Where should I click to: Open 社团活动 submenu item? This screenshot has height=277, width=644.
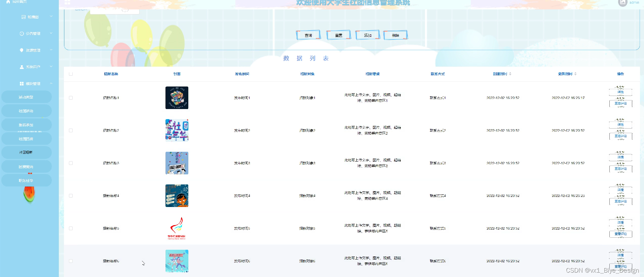(26, 111)
